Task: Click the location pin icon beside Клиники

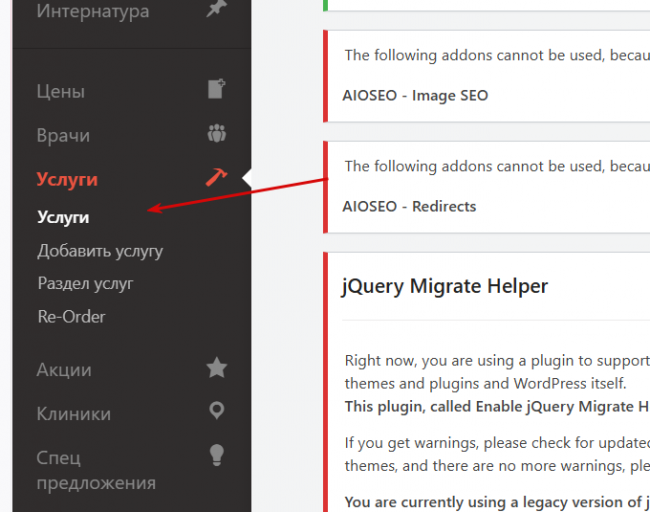Action: [216, 411]
